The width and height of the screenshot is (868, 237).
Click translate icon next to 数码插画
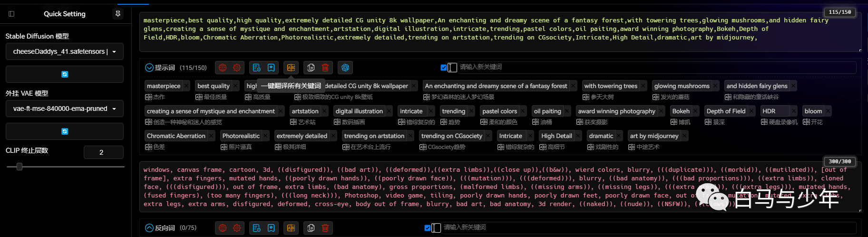337,122
